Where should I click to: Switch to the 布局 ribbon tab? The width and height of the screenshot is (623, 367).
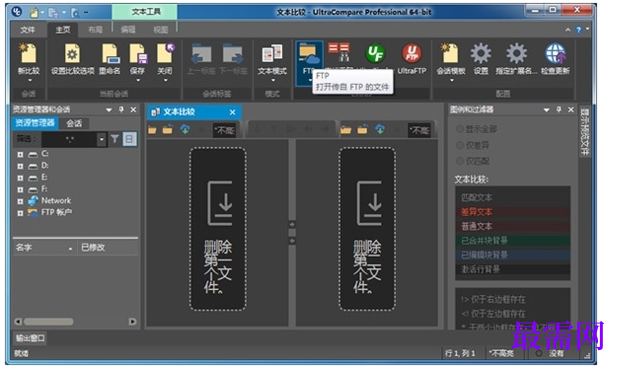(95, 30)
